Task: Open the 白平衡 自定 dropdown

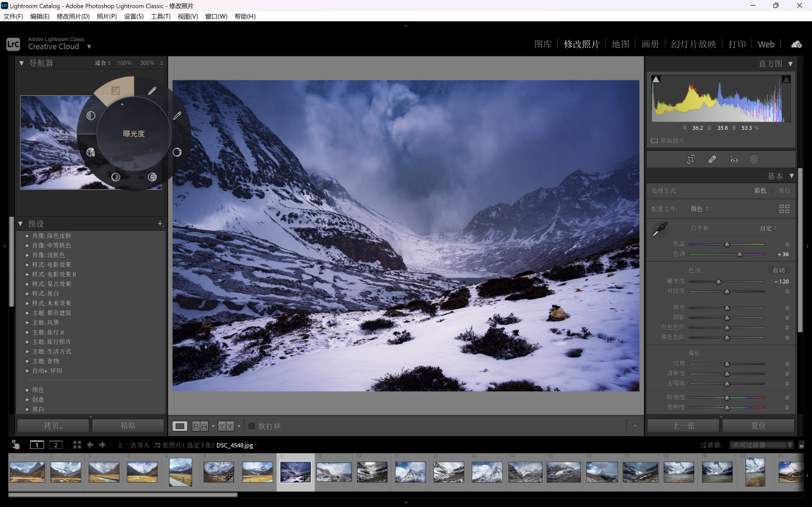Action: click(768, 228)
